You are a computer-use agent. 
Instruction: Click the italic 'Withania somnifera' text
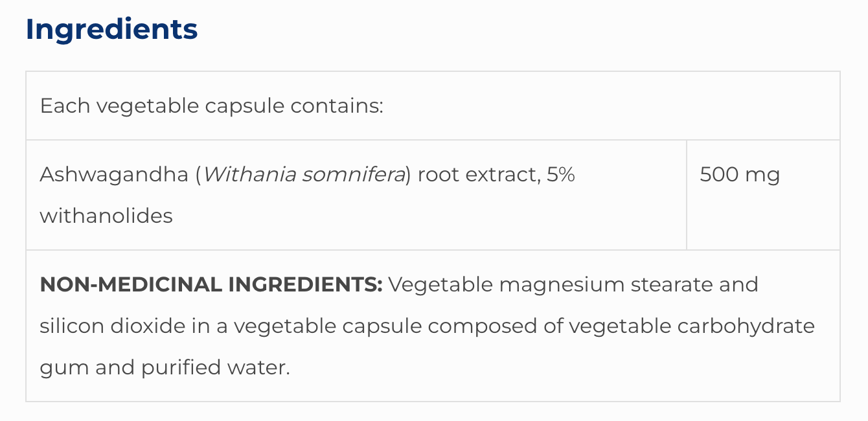(x=304, y=175)
